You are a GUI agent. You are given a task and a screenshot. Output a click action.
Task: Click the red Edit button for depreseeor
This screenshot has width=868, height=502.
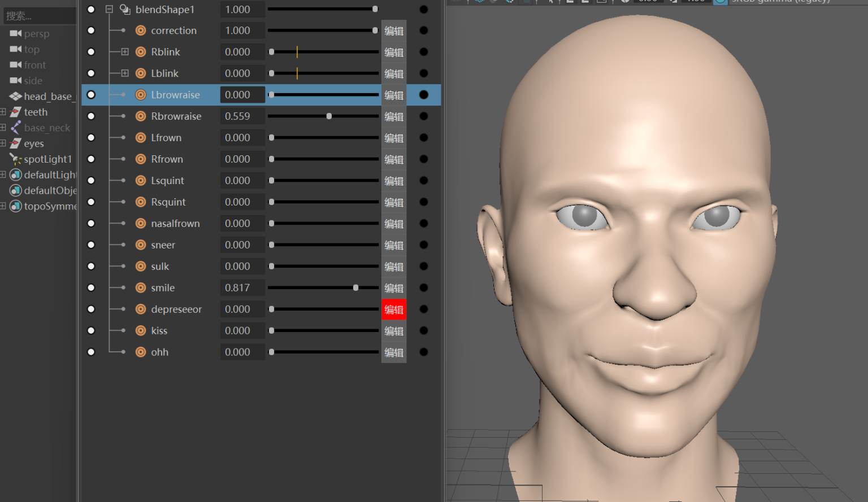[394, 309]
